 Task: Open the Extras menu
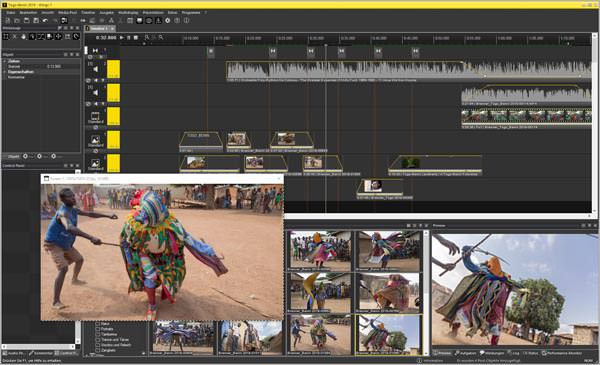pyautogui.click(x=173, y=13)
